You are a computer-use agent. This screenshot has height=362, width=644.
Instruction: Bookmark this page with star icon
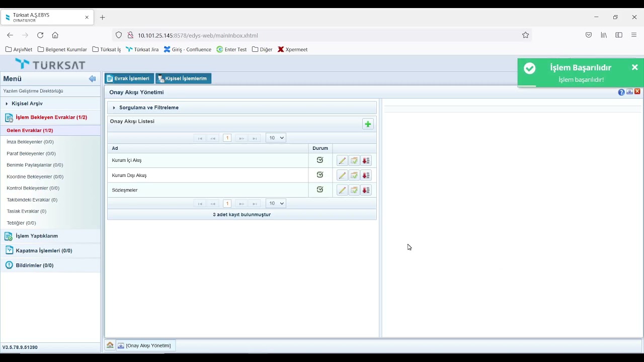coord(525,35)
